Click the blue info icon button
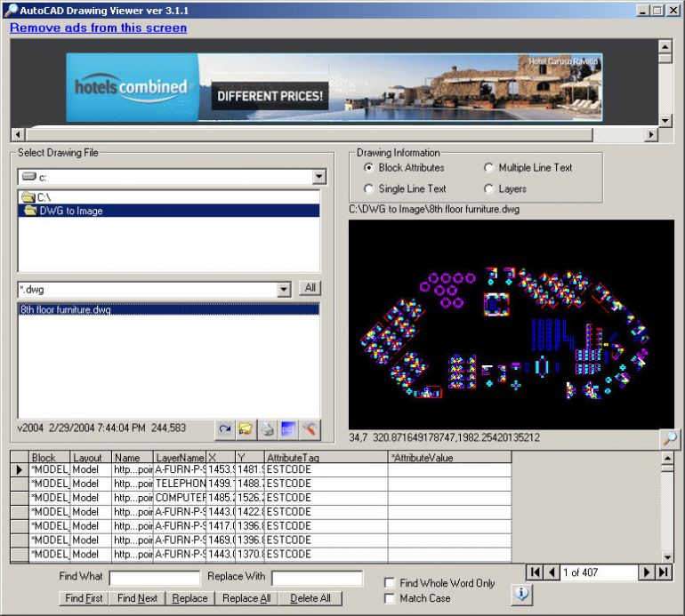Image resolution: width=685 pixels, height=616 pixels. [521, 593]
